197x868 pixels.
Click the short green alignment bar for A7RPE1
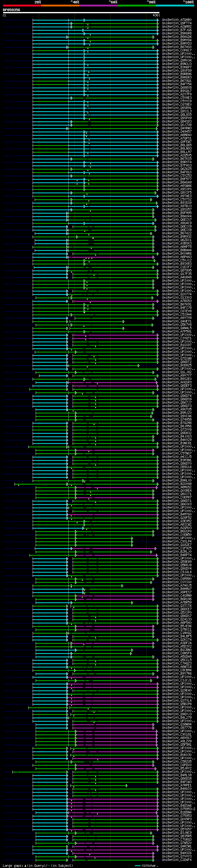[x=100, y=785]
